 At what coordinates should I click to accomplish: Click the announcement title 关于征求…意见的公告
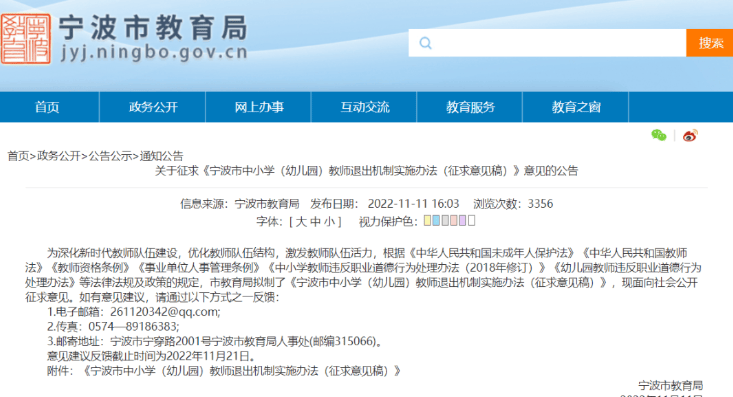tap(366, 171)
